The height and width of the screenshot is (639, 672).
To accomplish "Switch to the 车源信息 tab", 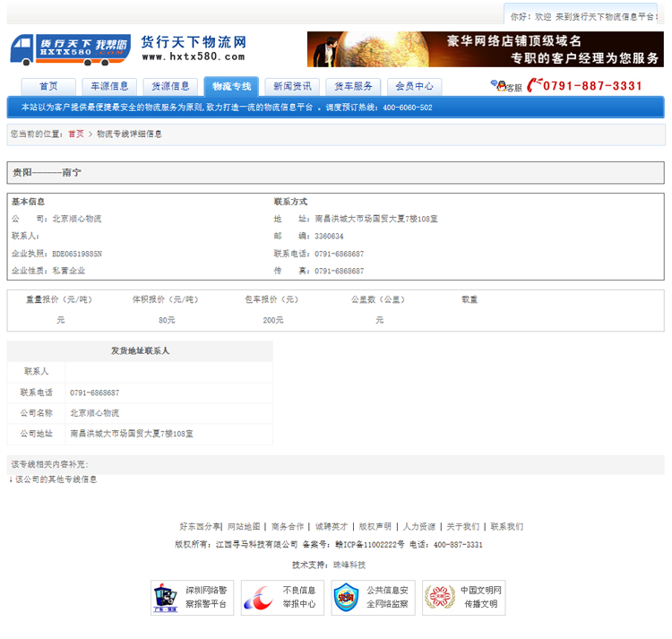I will 109,87.
